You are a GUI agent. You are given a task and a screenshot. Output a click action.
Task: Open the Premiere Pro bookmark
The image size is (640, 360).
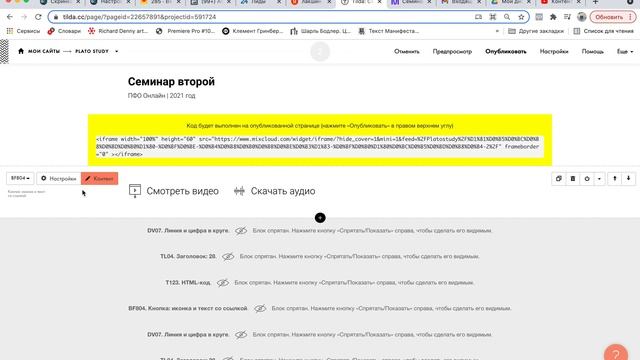tap(185, 31)
